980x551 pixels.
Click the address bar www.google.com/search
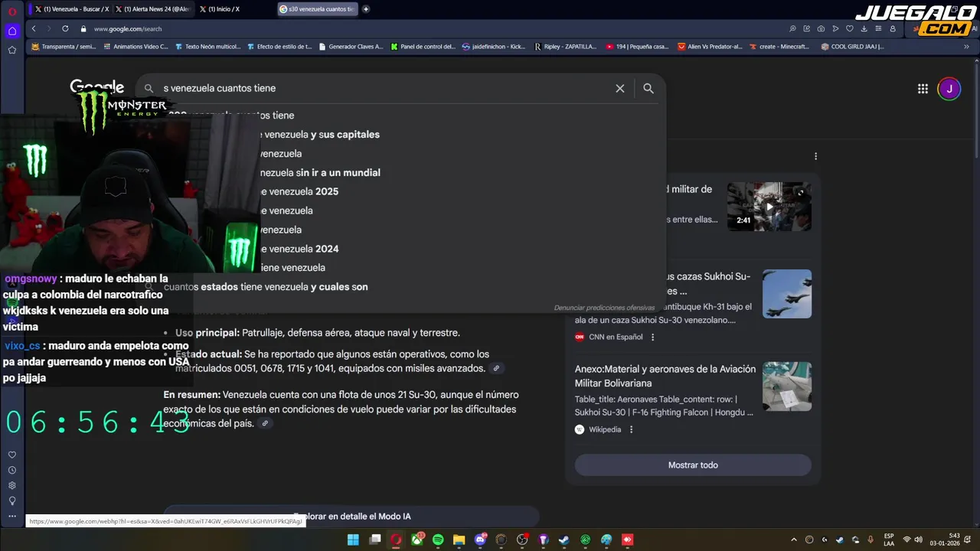coord(128,28)
